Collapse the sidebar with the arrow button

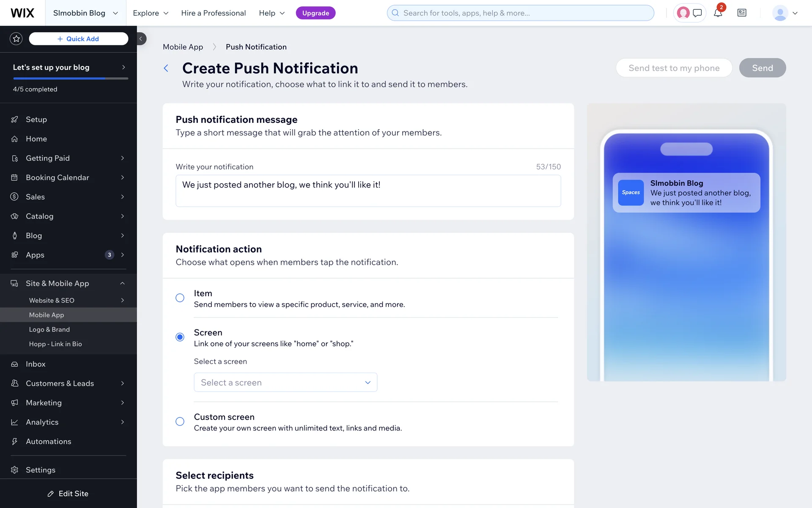pyautogui.click(x=141, y=39)
